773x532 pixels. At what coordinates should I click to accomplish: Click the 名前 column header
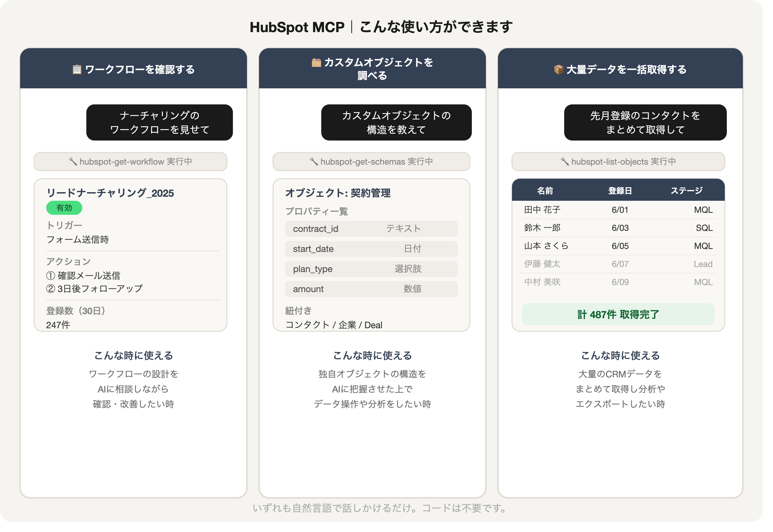pos(545,191)
